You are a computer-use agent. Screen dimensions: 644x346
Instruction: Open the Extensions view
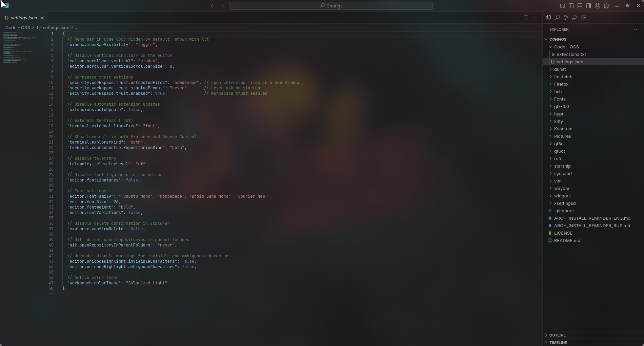pos(584,18)
